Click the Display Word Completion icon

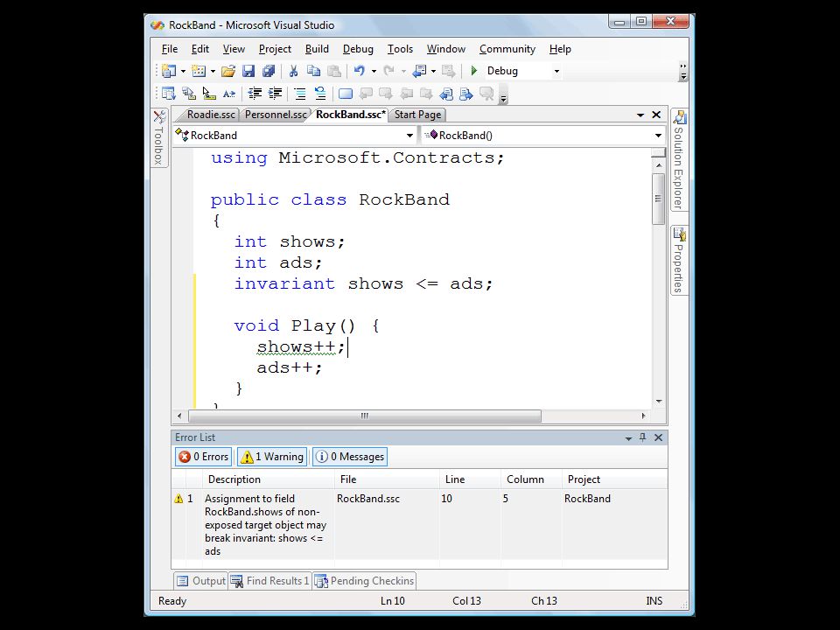click(228, 94)
